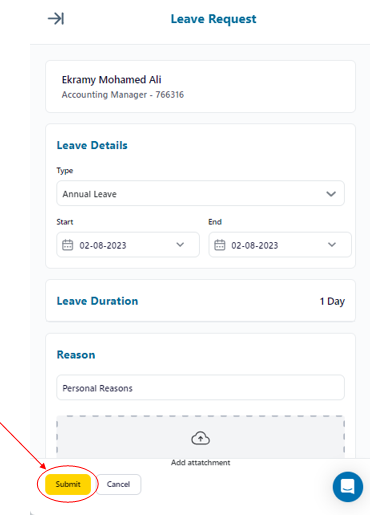Click the Leave Duration 1 Day value

click(332, 301)
